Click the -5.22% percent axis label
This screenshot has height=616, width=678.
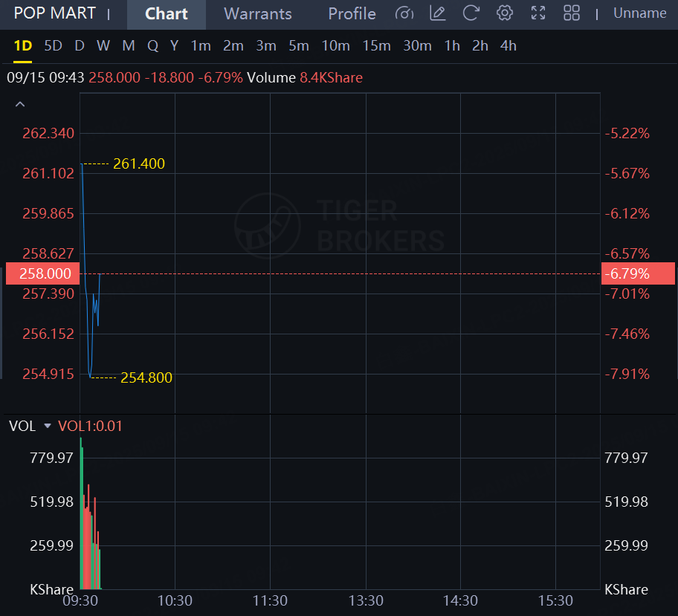click(x=627, y=133)
